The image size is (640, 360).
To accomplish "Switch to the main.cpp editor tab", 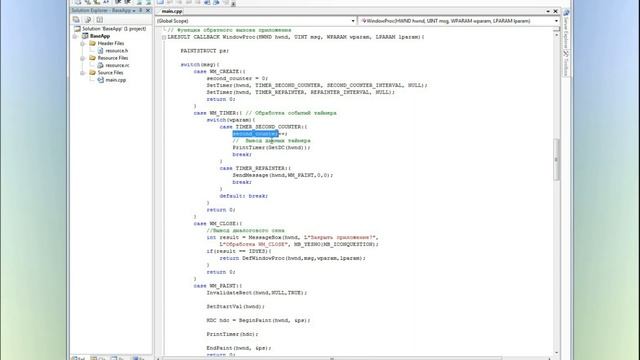I will (x=171, y=11).
